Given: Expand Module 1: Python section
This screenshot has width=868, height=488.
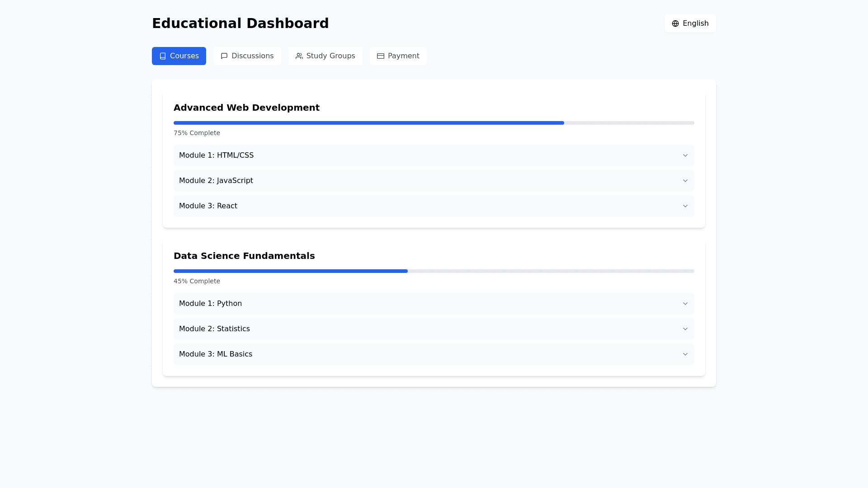Looking at the screenshot, I should click(x=433, y=304).
